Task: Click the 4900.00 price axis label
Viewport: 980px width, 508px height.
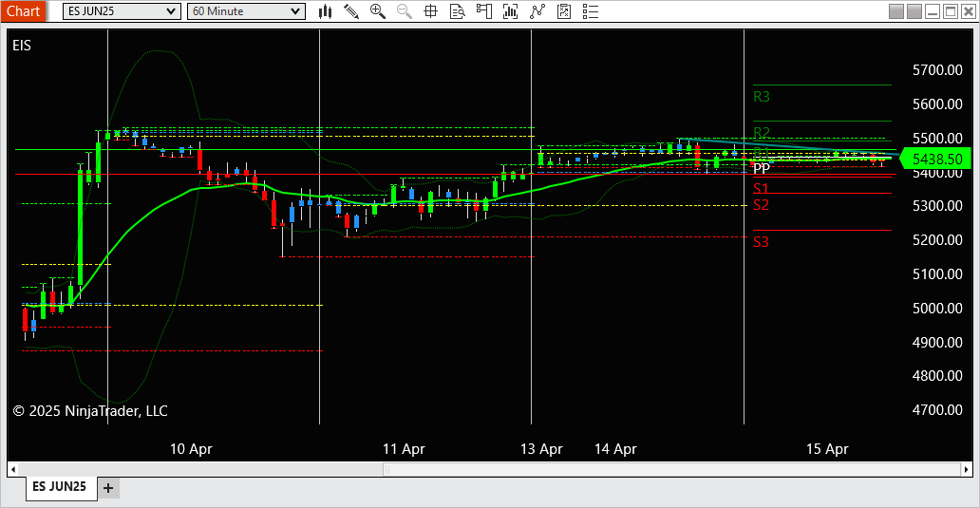Action: pos(937,343)
